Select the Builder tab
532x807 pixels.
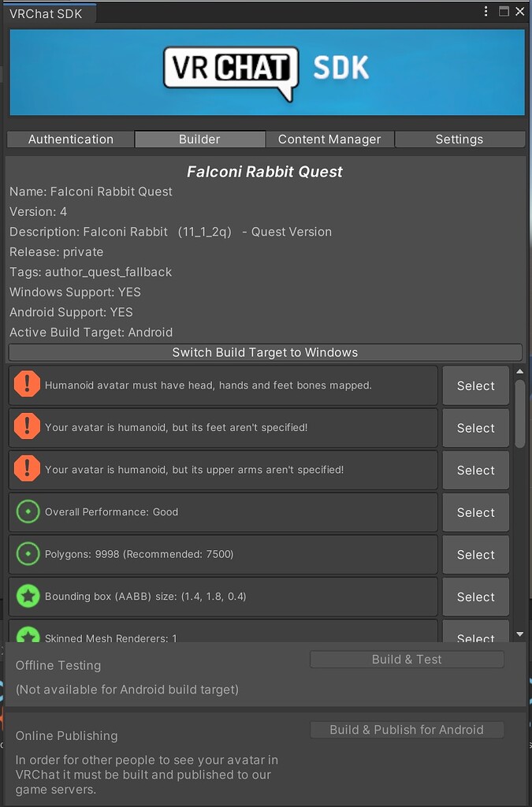click(x=199, y=139)
